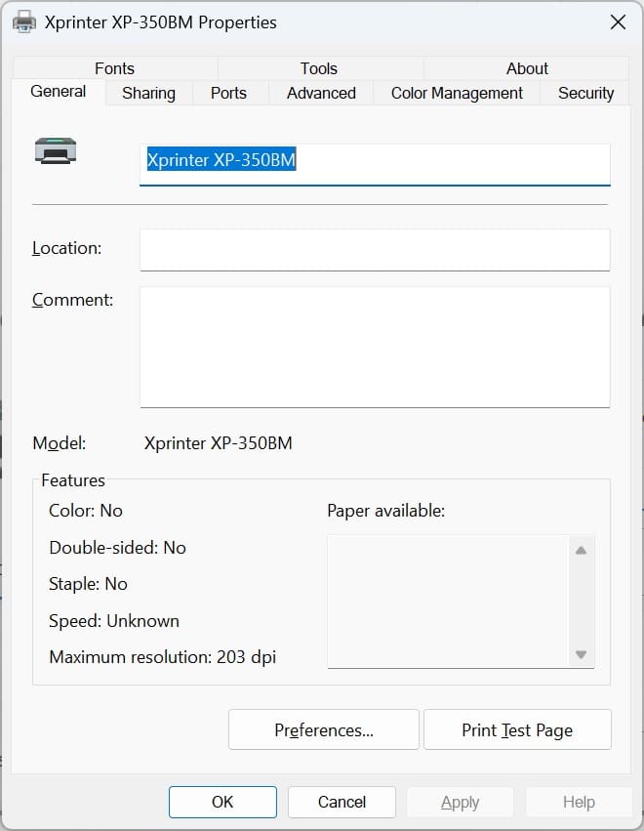Confirm with the OK button

click(222, 802)
